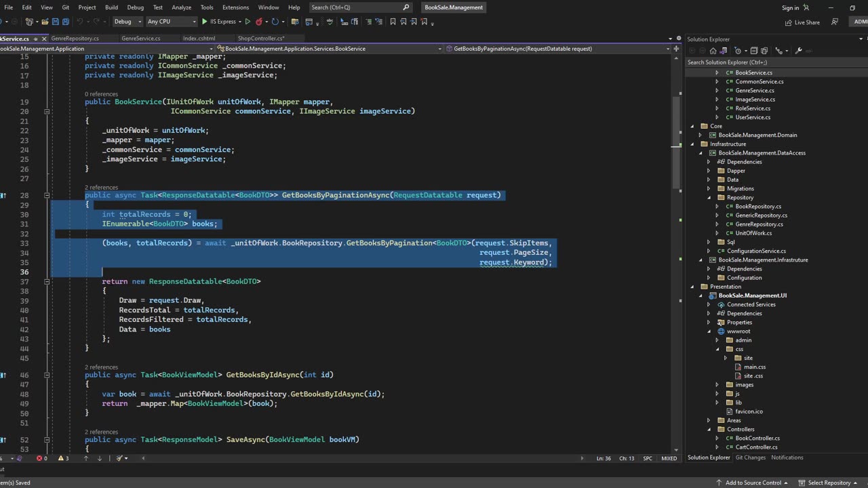Open the Any CPU platform dropdown
868x488 pixels.
(172, 22)
